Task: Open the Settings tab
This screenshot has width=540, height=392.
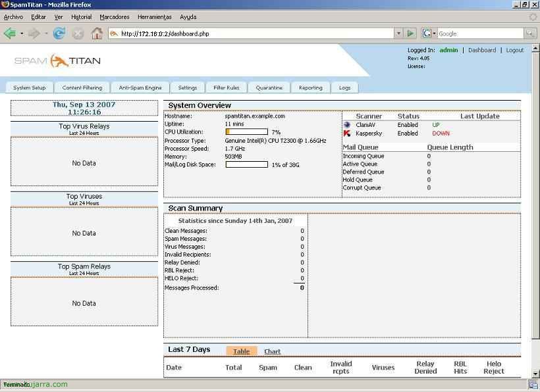Action: click(x=188, y=87)
